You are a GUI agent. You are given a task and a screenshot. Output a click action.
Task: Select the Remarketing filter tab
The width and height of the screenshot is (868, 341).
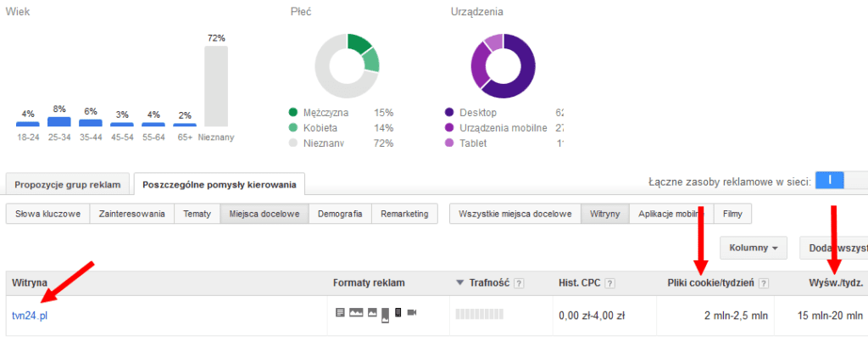tap(404, 214)
